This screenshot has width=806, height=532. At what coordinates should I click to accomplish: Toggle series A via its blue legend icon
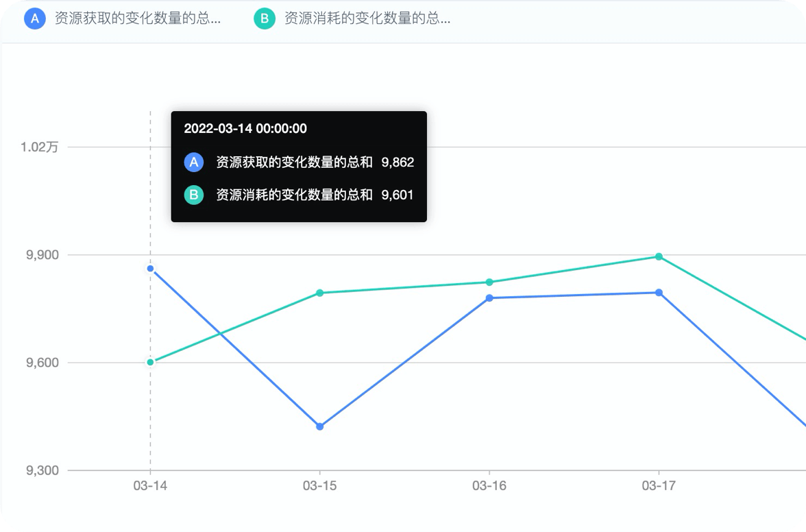(x=34, y=19)
